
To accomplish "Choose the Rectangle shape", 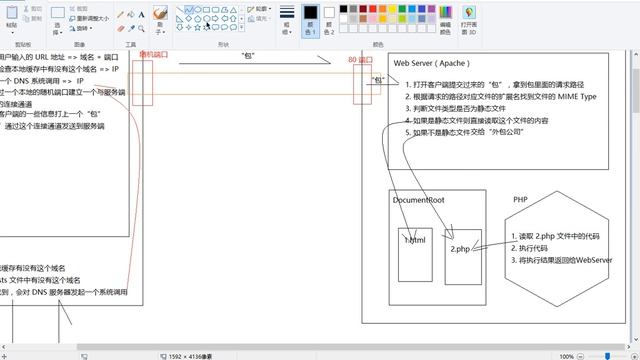I will coord(207,10).
